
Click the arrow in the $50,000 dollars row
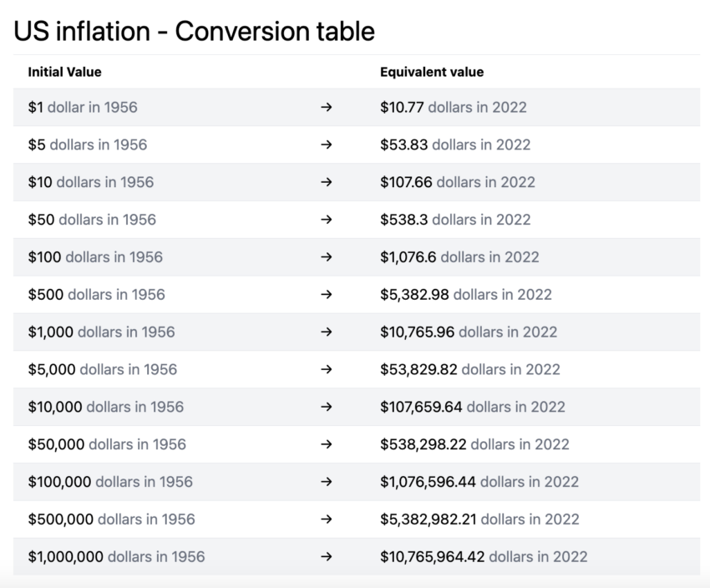(x=326, y=444)
